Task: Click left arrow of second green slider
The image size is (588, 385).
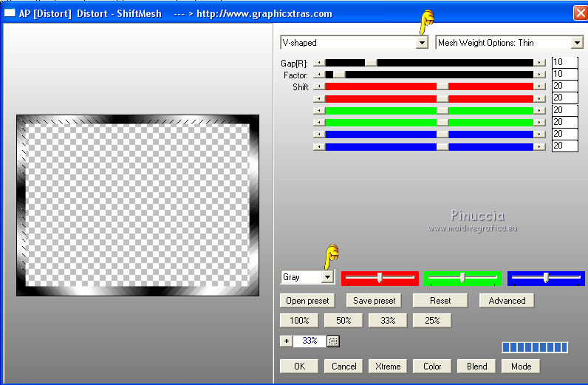Action: (319, 123)
